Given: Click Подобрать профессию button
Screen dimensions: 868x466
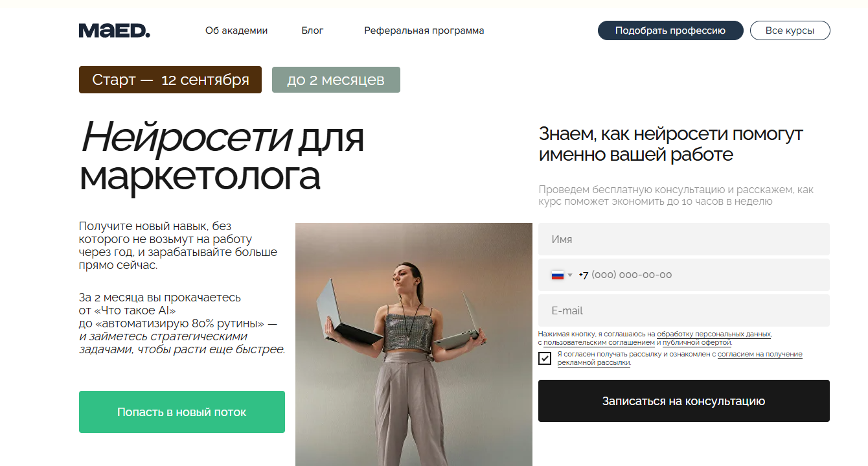Looking at the screenshot, I should (670, 30).
